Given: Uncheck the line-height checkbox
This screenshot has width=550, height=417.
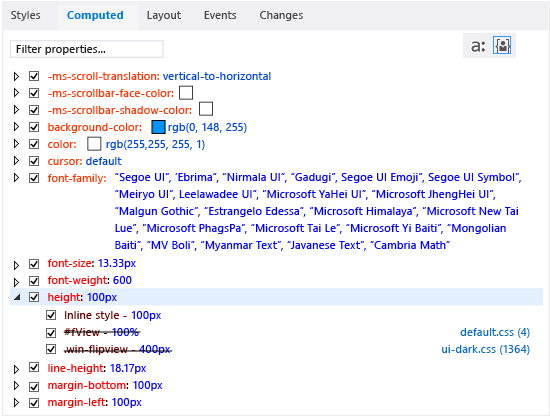Looking at the screenshot, I should pyautogui.click(x=34, y=367).
